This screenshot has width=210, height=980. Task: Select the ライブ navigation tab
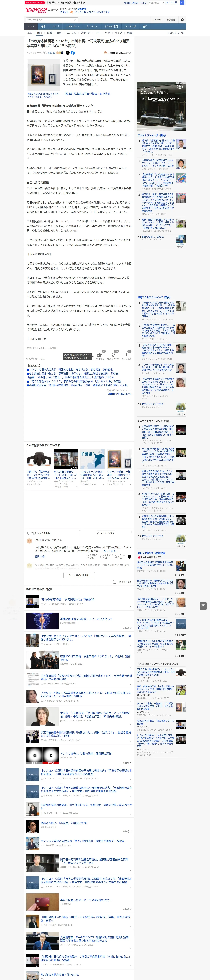pos(56,26)
